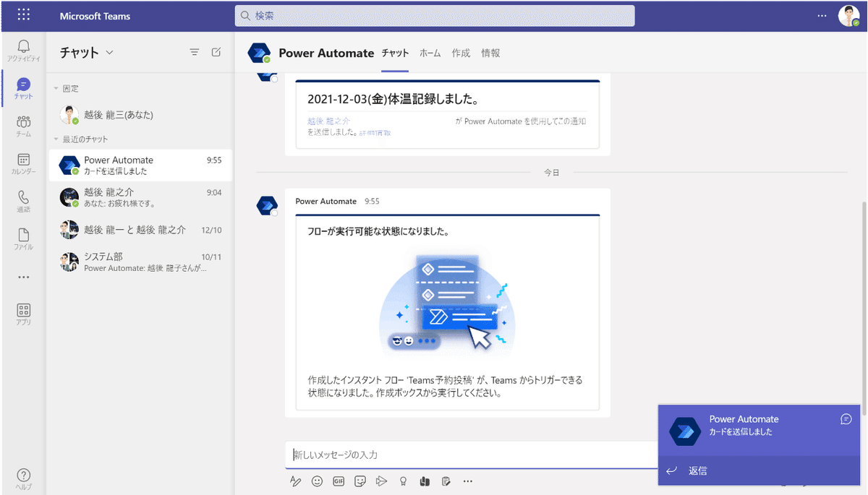Open the アクティビティ bell in the rail
Image resolution: width=868 pixels, height=495 pixels.
[x=23, y=51]
